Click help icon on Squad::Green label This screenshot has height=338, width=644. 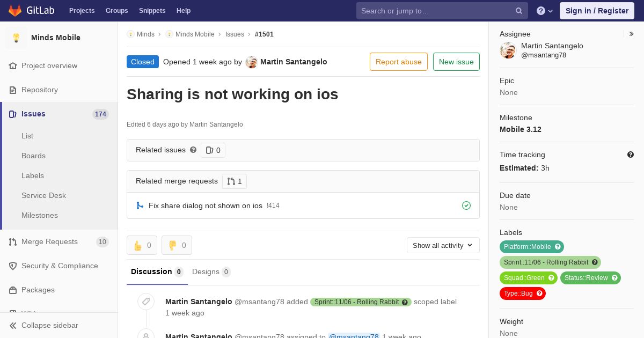[551, 278]
